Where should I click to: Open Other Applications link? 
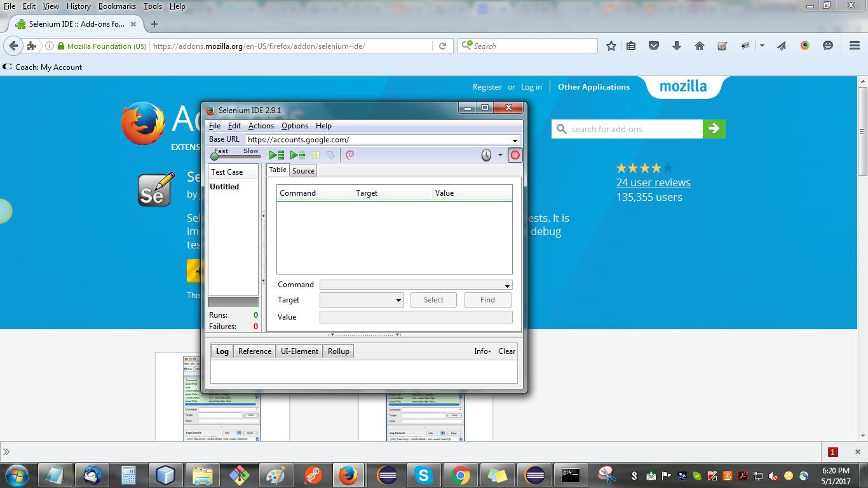[x=594, y=87]
